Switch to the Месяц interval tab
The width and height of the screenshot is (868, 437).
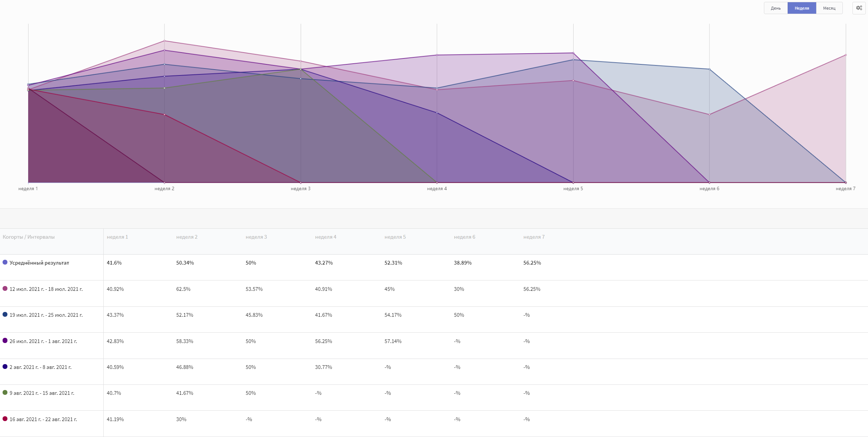click(x=829, y=8)
